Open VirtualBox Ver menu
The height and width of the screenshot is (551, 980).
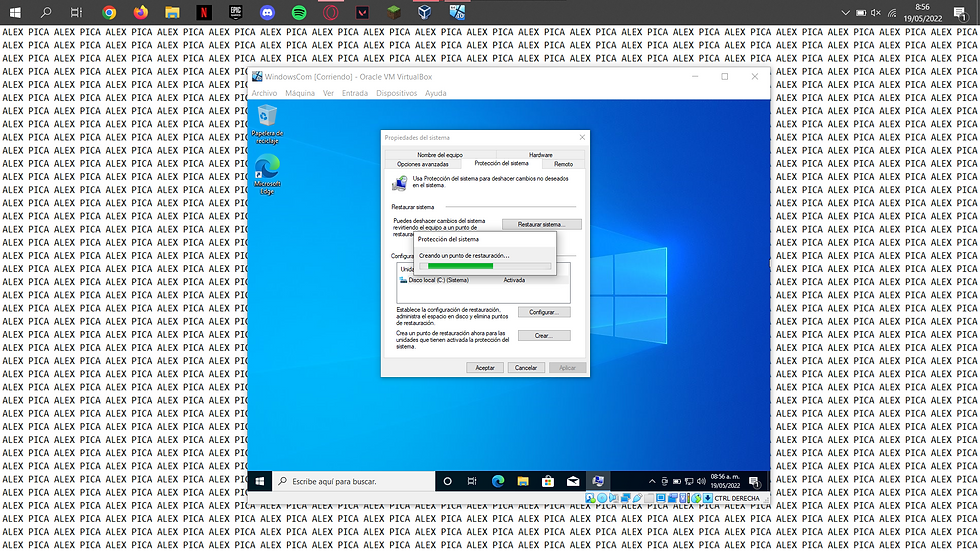(328, 93)
